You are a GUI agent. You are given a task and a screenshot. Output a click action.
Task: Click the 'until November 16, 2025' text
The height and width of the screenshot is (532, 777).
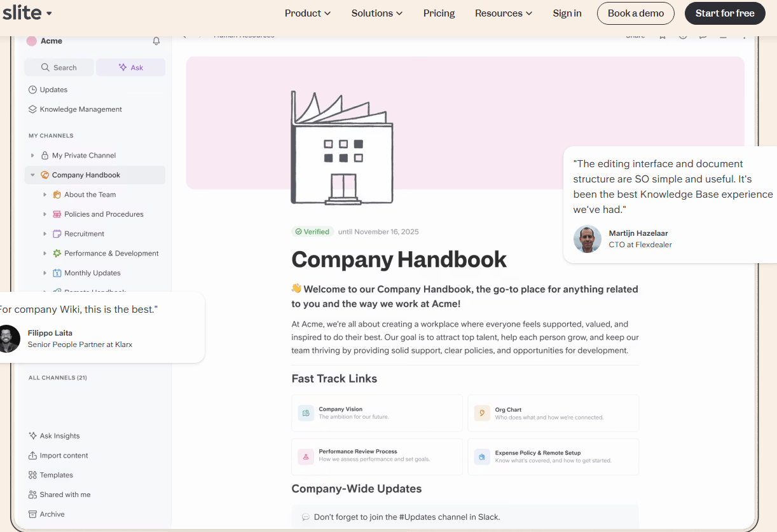(378, 231)
